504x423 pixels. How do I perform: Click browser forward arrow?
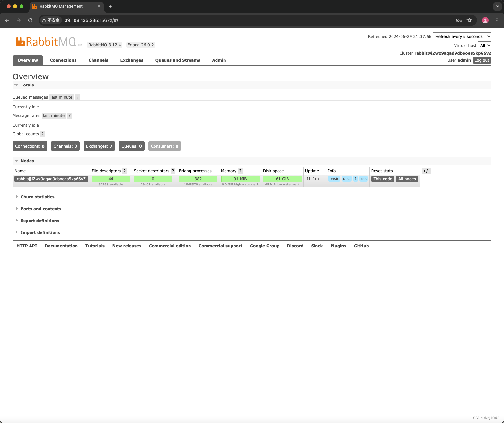pyautogui.click(x=19, y=20)
